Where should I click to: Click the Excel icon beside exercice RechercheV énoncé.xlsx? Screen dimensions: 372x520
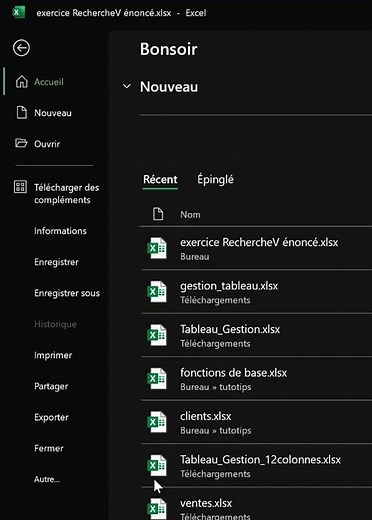pyautogui.click(x=157, y=248)
